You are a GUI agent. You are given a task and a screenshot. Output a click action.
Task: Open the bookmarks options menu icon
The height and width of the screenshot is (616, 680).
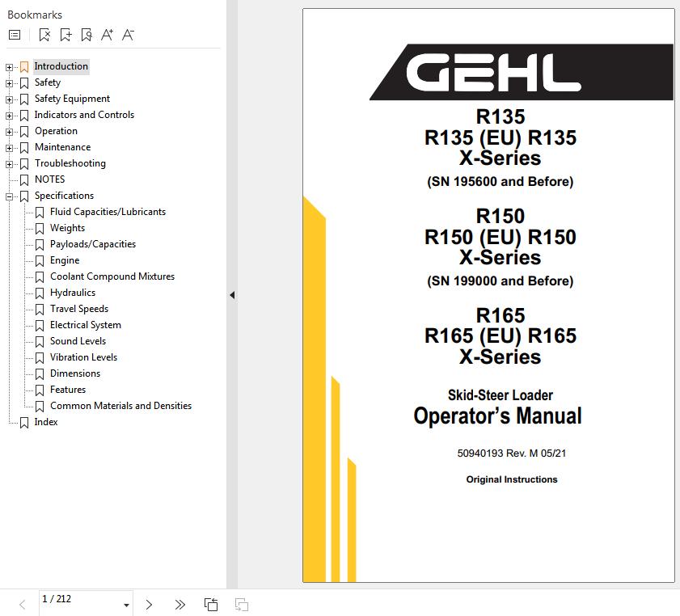[15, 35]
